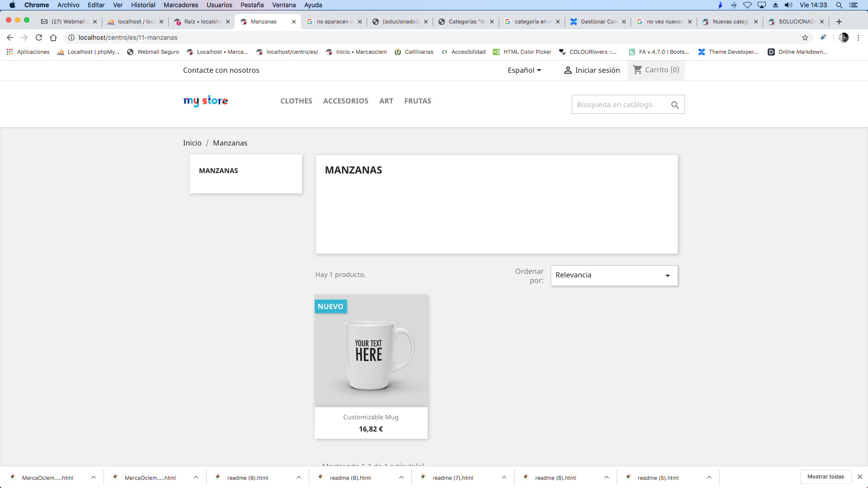
Task: Click the catalog search magnifier icon
Action: pyautogui.click(x=675, y=105)
